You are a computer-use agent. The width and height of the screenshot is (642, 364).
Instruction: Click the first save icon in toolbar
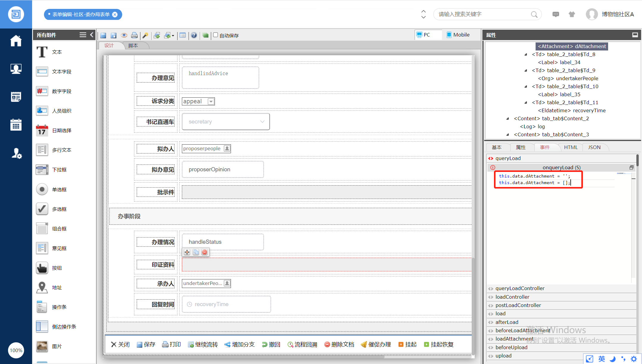click(x=103, y=35)
